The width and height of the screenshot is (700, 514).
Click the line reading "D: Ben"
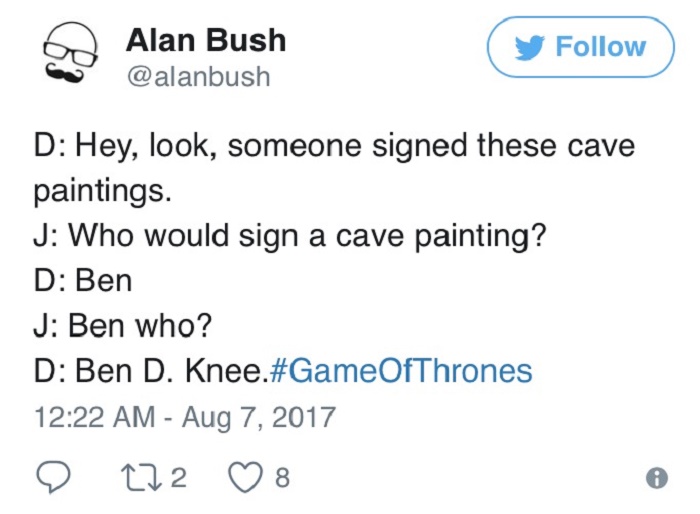(82, 281)
